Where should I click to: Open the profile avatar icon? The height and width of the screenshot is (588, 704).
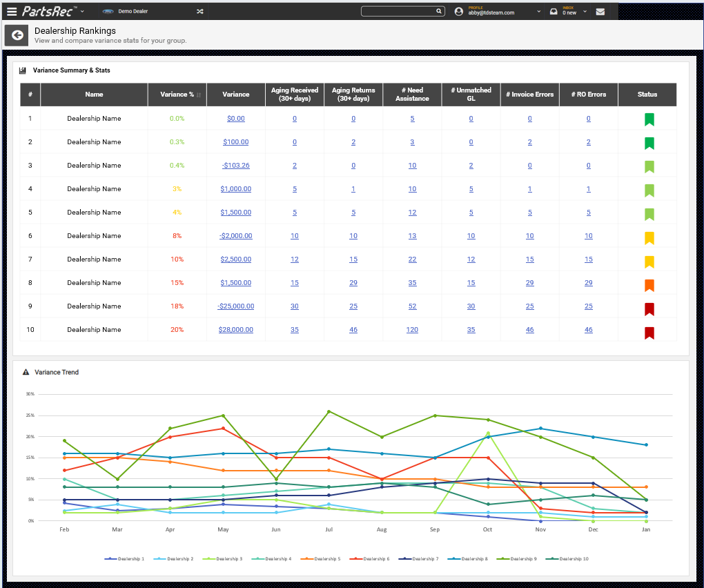458,12
